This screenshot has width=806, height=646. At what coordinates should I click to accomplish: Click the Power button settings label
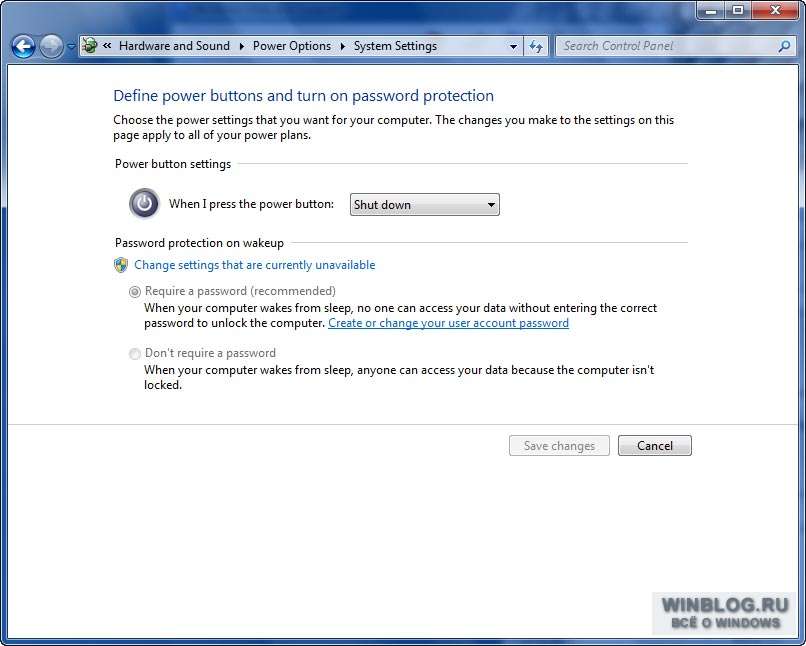click(173, 164)
